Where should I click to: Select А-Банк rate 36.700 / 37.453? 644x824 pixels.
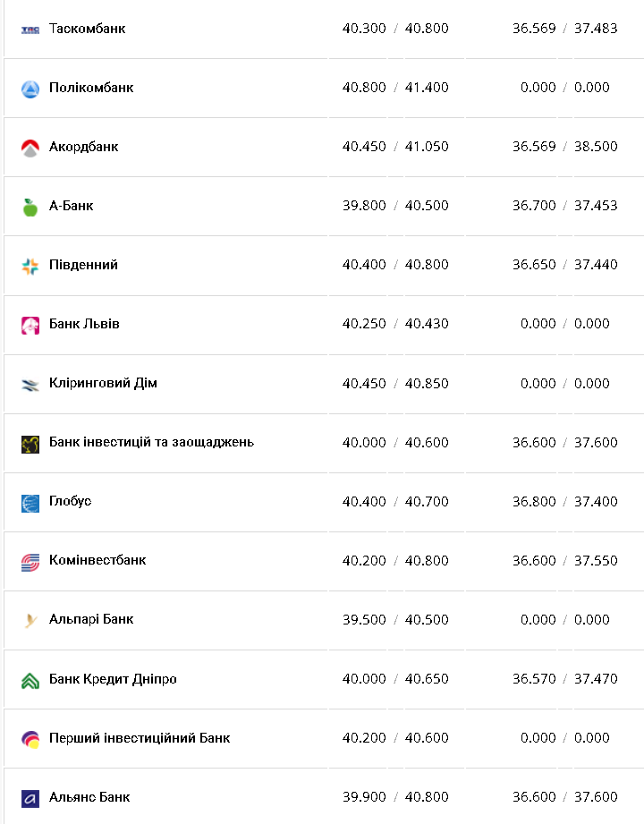click(564, 206)
